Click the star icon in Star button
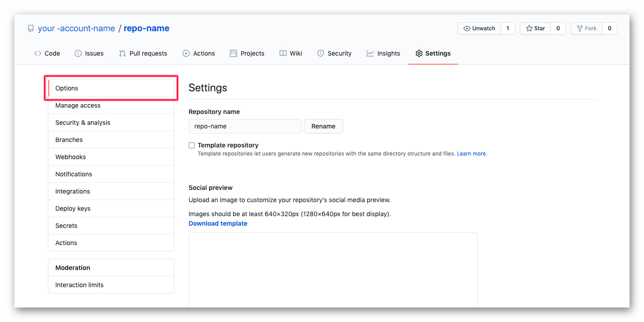 tap(529, 28)
